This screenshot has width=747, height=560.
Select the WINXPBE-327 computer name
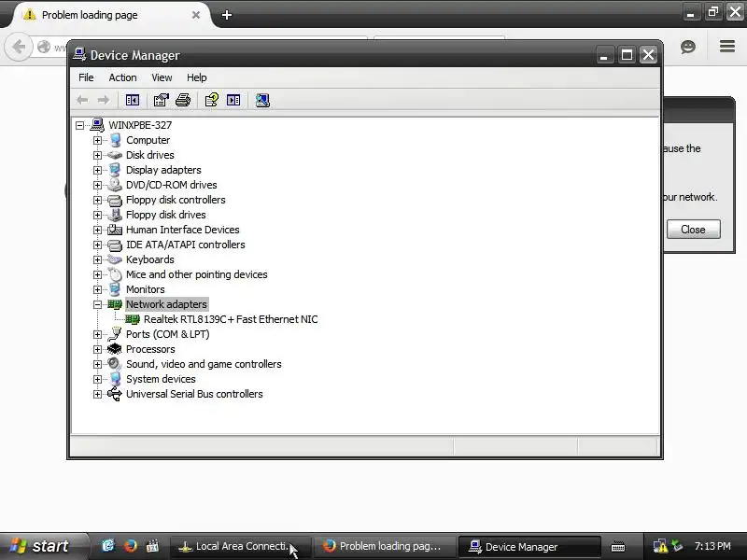point(140,125)
